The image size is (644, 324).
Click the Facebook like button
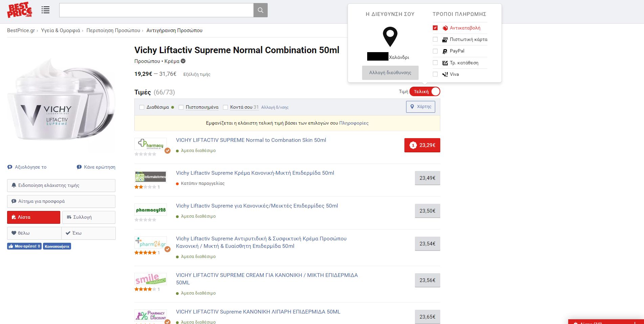tap(24, 246)
